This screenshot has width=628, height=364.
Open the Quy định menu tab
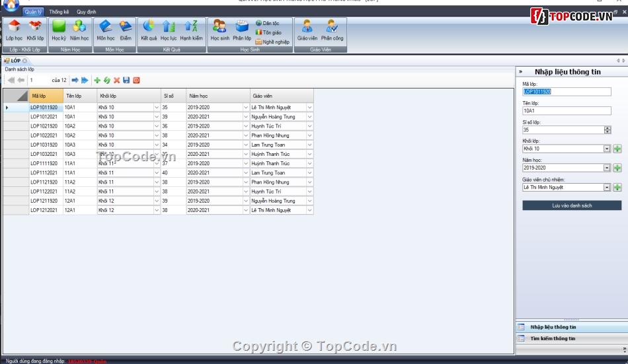pos(86,12)
